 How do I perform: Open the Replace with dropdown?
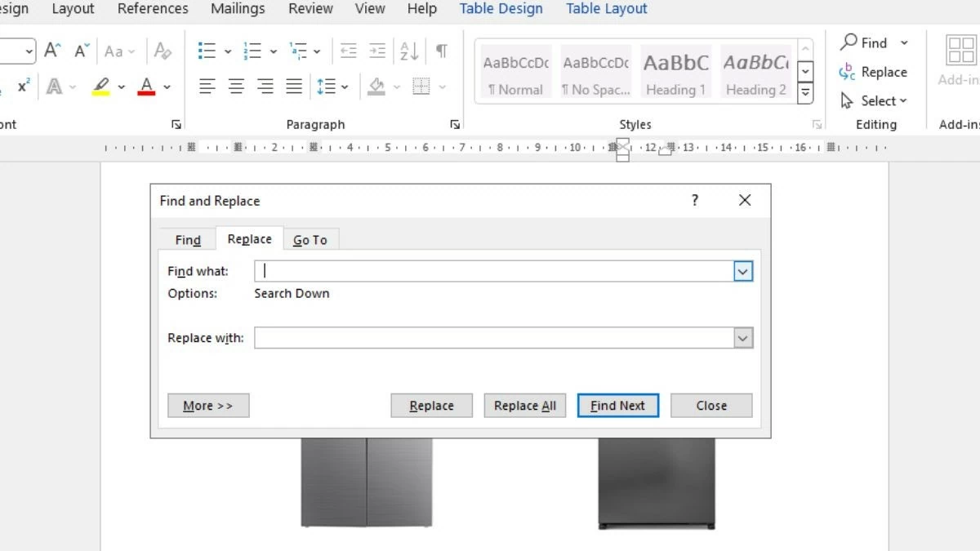tap(742, 337)
